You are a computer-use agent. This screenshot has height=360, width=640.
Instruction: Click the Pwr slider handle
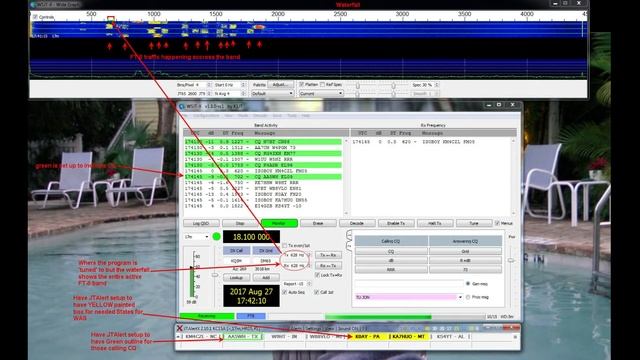click(511, 260)
